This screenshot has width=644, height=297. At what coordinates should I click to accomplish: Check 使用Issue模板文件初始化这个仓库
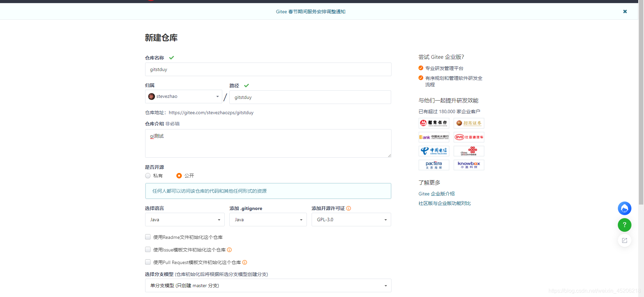pyautogui.click(x=148, y=249)
